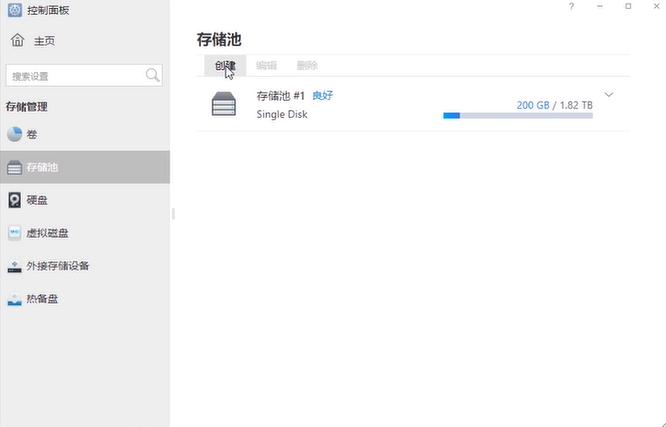Click the search magnifier icon

tap(152, 75)
